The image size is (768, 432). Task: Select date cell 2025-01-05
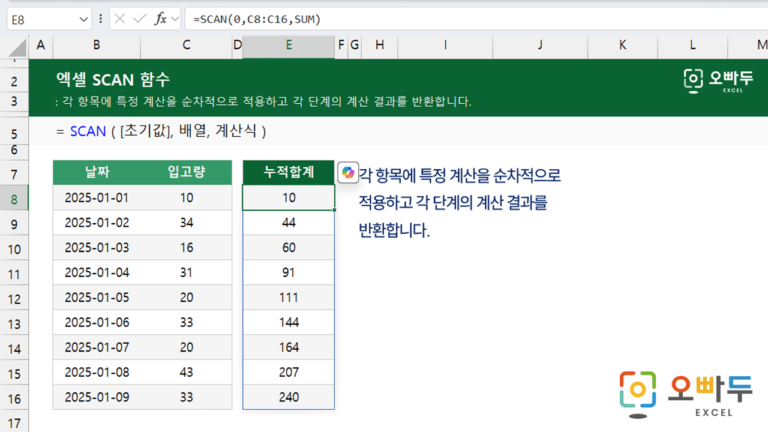(x=97, y=297)
